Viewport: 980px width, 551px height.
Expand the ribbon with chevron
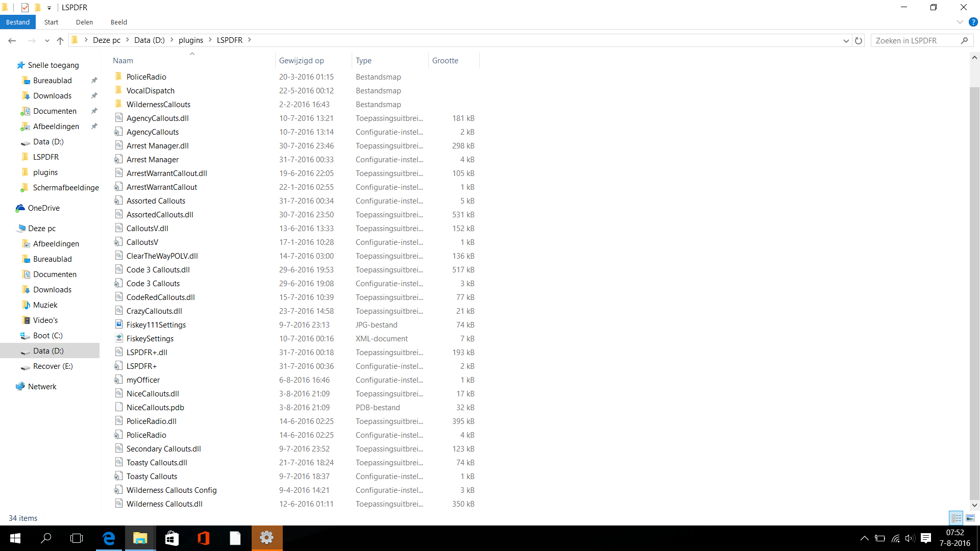tap(960, 22)
